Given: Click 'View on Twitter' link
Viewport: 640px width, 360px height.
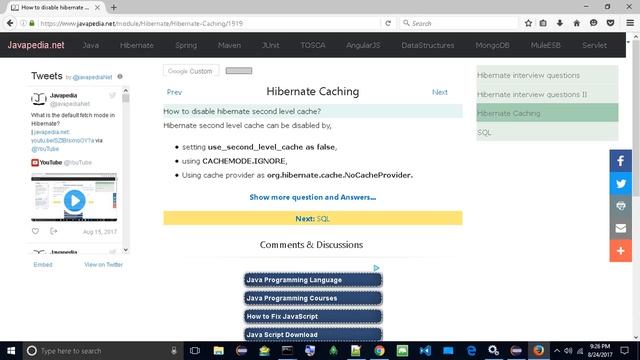Looking at the screenshot, I should (x=103, y=264).
